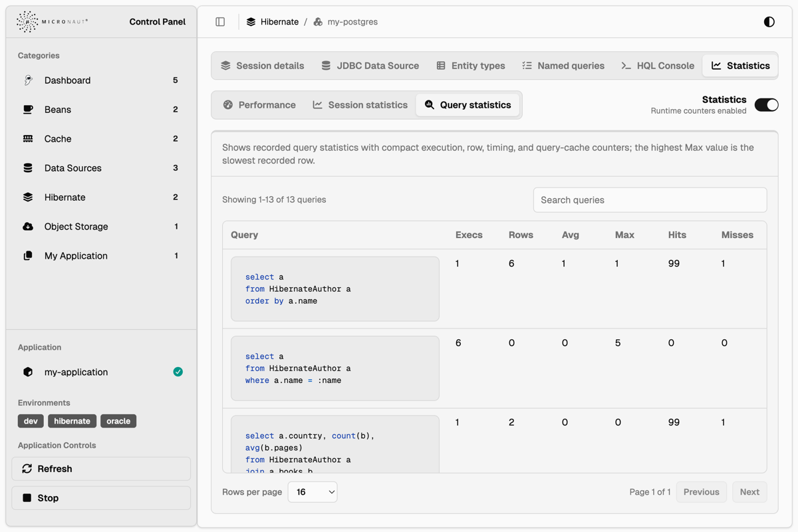
Task: Open the Rows per page dropdown
Action: tap(313, 492)
